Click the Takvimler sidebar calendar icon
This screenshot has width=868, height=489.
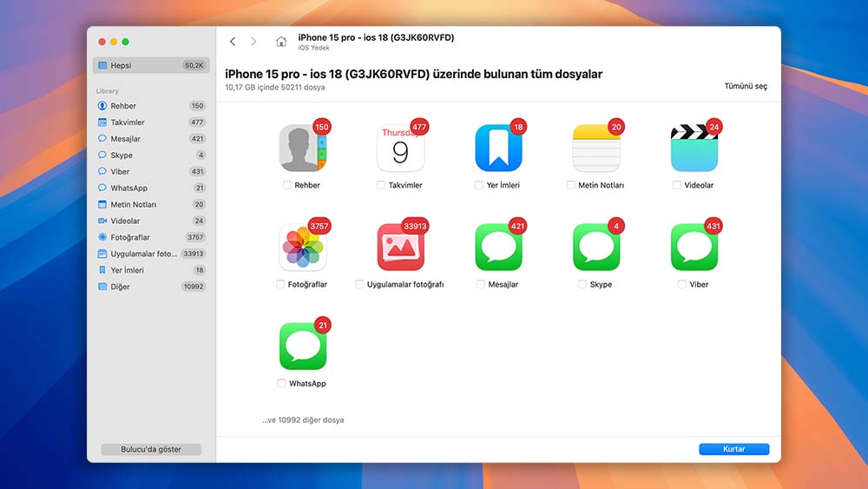pyautogui.click(x=102, y=122)
